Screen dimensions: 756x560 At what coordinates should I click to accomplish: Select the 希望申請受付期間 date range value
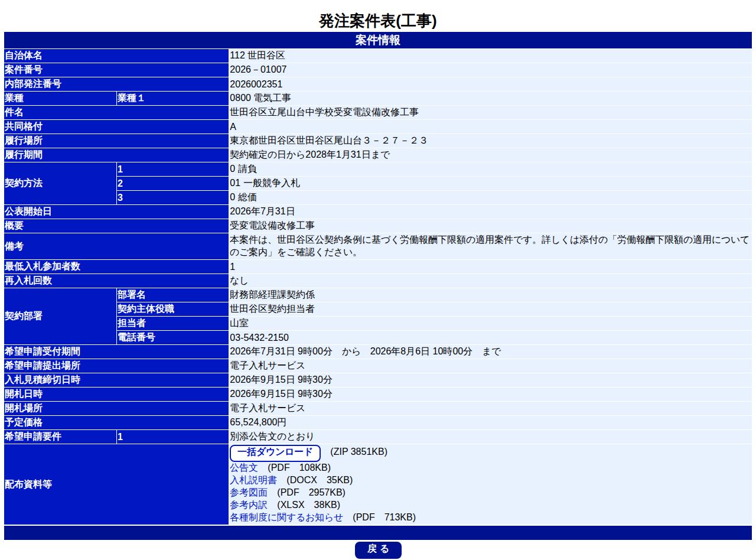(366, 351)
